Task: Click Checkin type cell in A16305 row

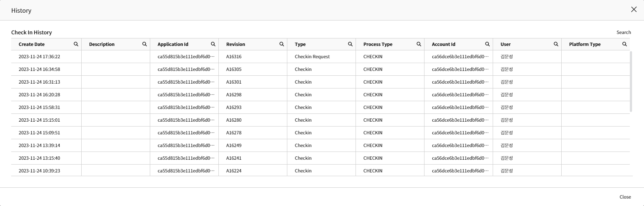Action: click(321, 69)
